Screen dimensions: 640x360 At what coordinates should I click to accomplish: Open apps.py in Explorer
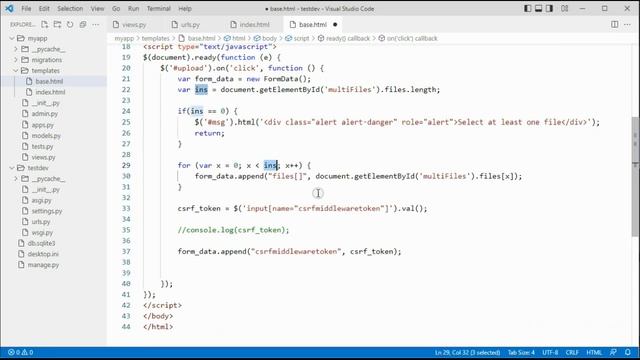tap(43, 125)
